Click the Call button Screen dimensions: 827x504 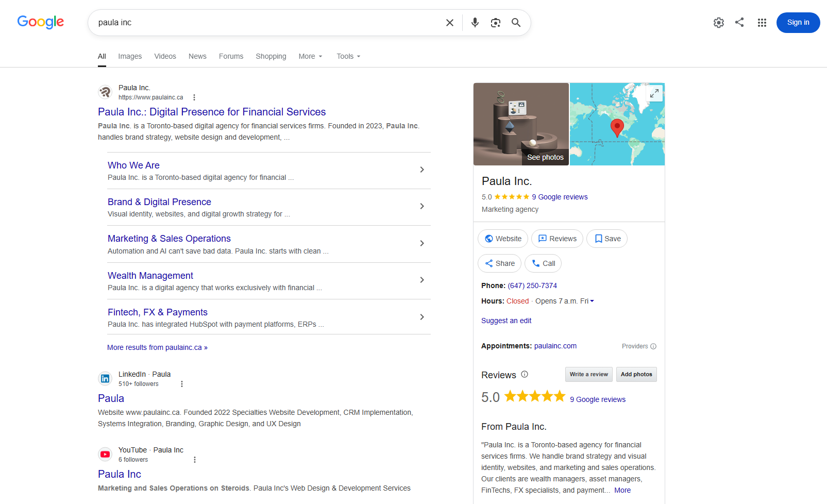point(543,263)
